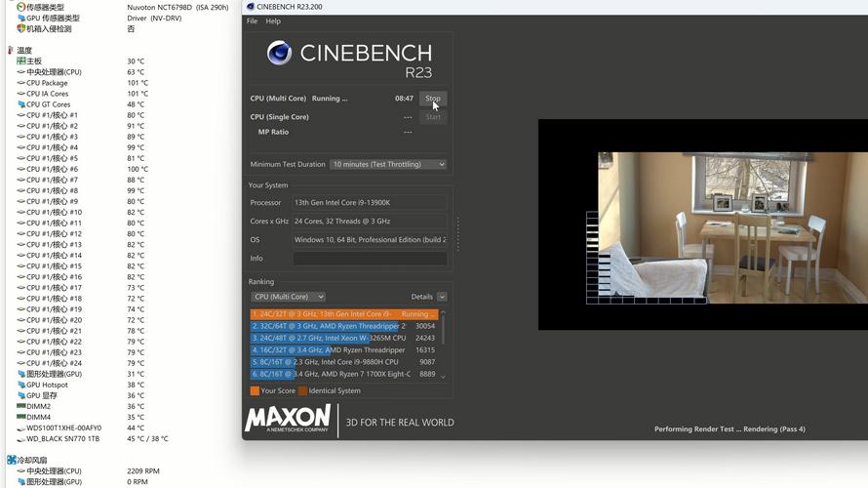The width and height of the screenshot is (868, 488).
Task: Click the 图形处理器(GPU) fan row icon
Action: pyautogui.click(x=21, y=482)
